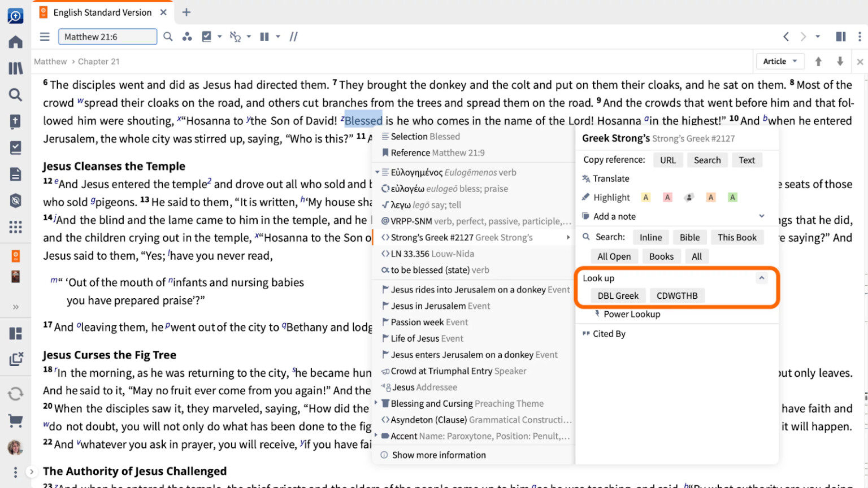Viewport: 868px width, 488px height.
Task: Click the parallel resources slashes icon
Action: (293, 37)
